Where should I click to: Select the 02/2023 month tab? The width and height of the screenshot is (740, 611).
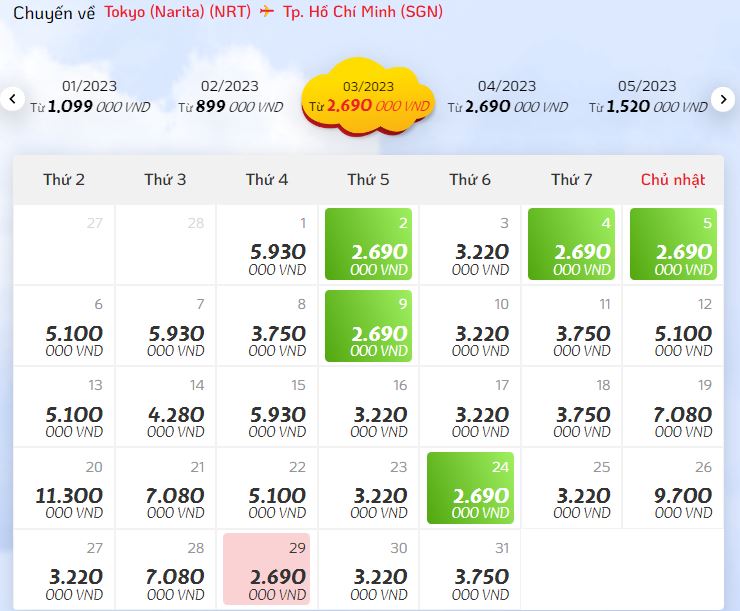tap(230, 97)
